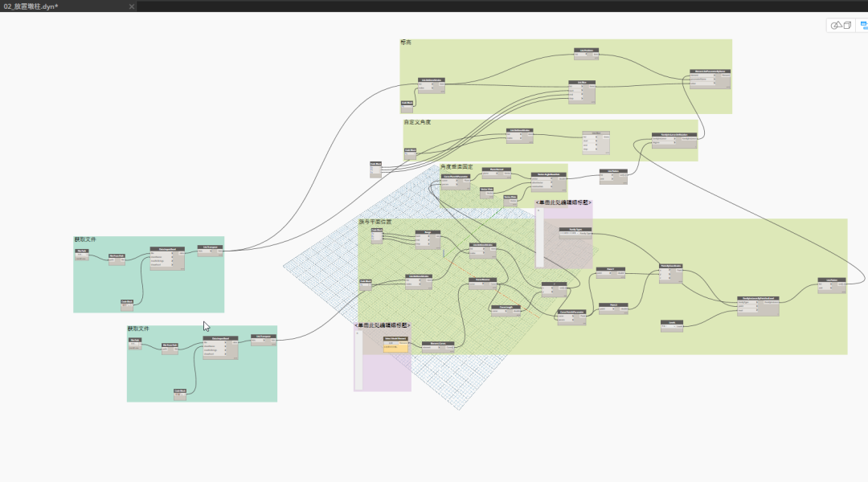Open the Levels node dropdown

(x=669, y=326)
